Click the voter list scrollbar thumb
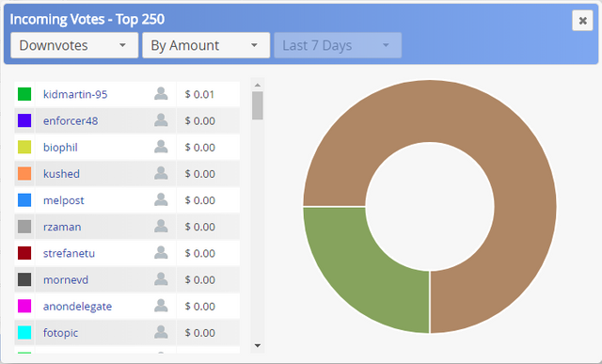 258,105
